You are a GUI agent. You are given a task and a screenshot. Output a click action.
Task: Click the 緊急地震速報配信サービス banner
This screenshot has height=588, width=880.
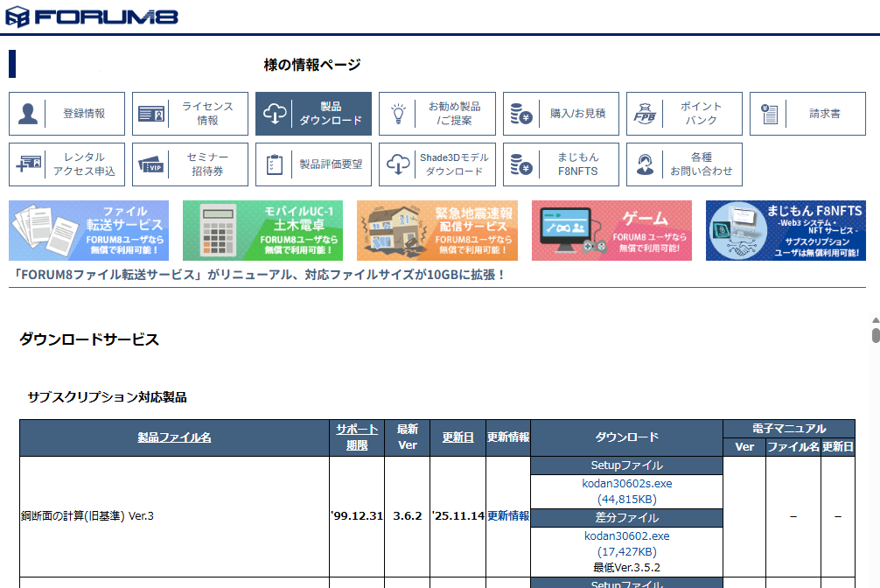pyautogui.click(x=437, y=230)
